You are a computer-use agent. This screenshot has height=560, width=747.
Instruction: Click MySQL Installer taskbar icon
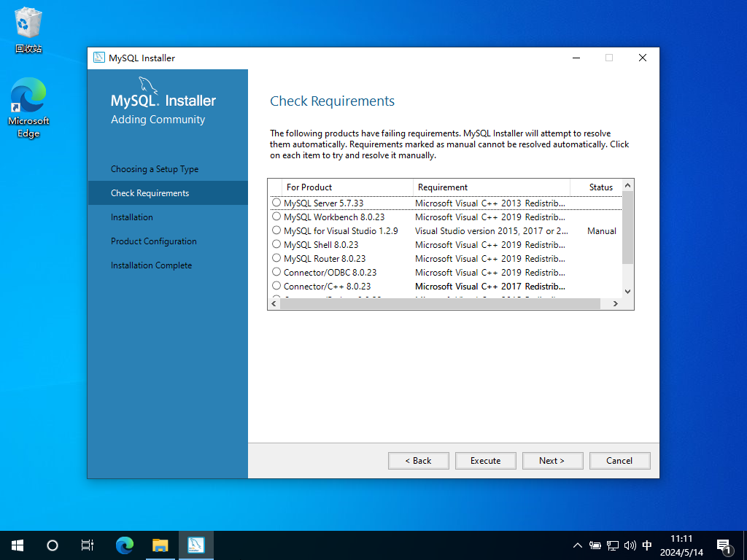[x=196, y=545]
